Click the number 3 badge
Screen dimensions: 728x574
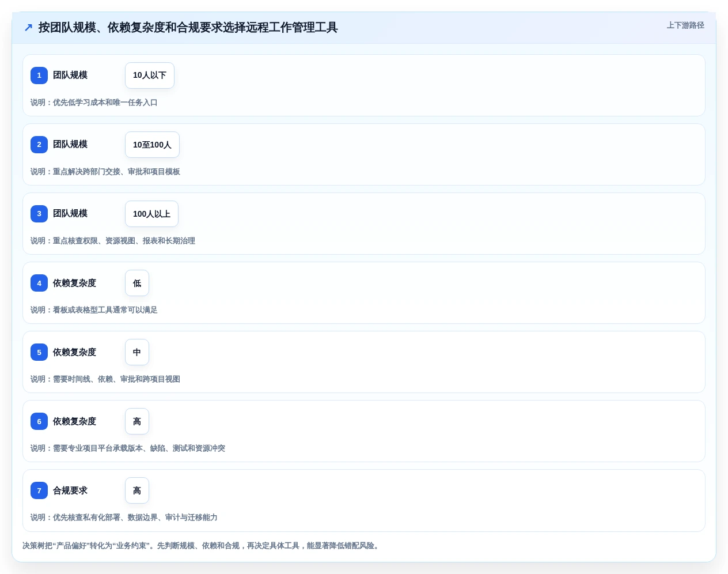tap(39, 214)
